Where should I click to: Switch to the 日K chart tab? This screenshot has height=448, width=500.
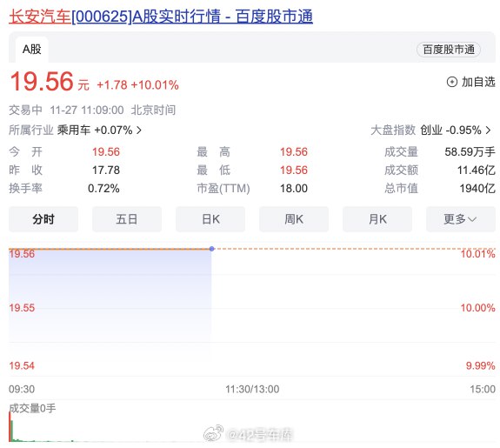click(210, 219)
